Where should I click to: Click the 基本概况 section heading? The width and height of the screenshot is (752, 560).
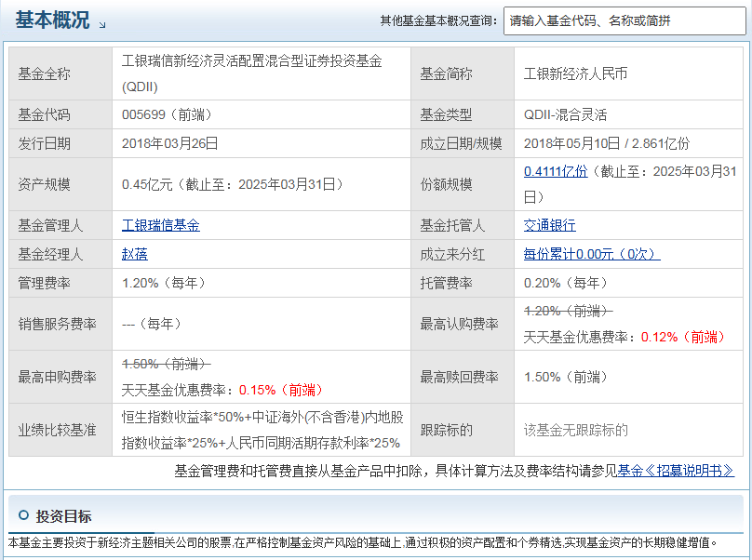[x=52, y=20]
